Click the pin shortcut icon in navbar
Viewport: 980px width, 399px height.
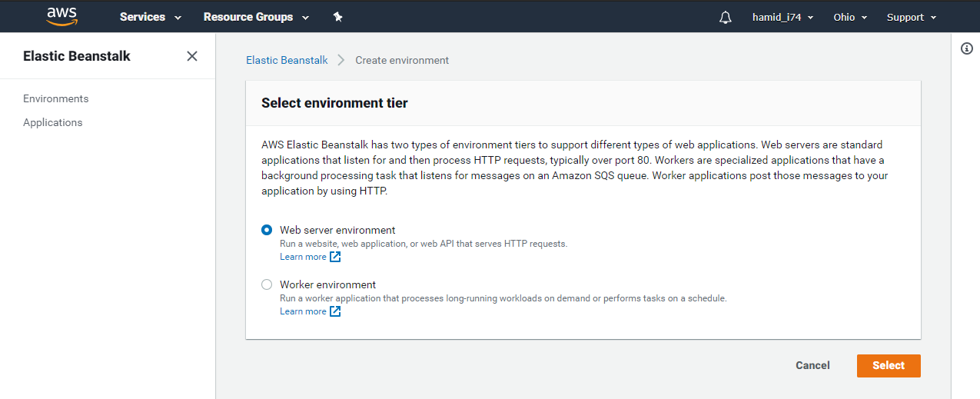(337, 17)
